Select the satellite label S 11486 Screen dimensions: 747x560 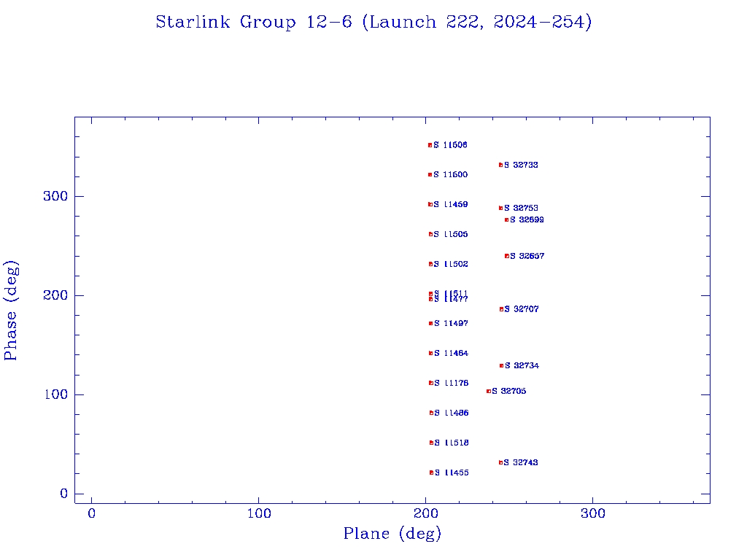tap(451, 413)
